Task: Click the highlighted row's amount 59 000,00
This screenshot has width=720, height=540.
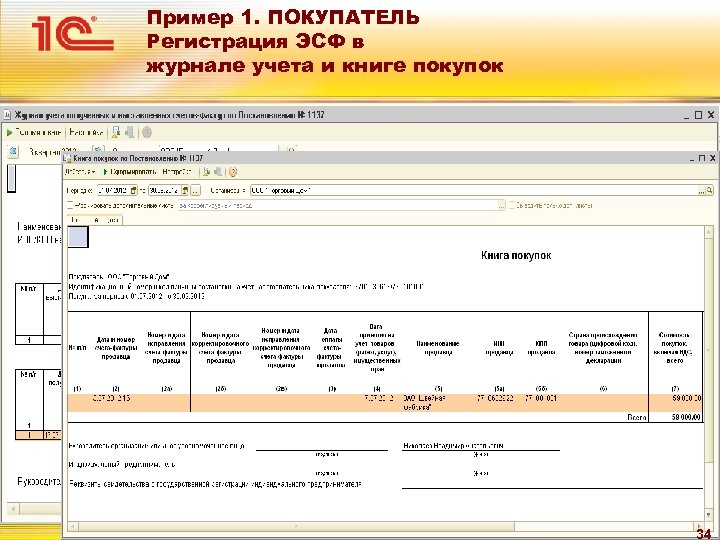Action: click(x=686, y=399)
